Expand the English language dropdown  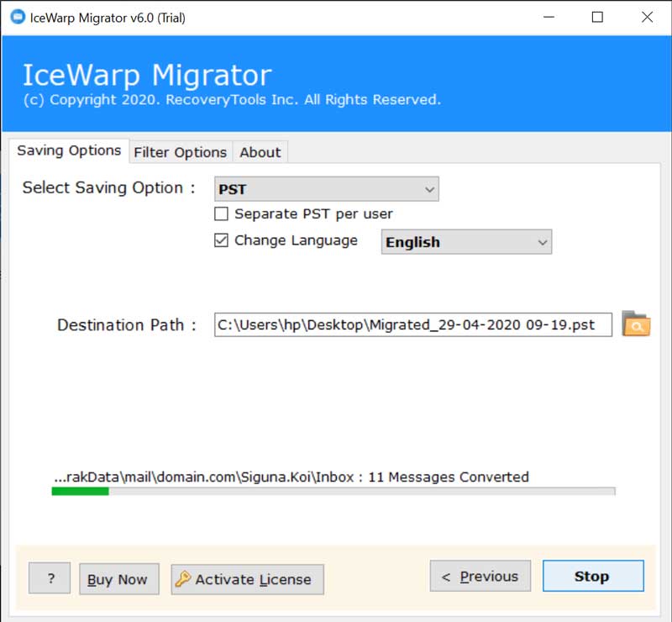pos(466,242)
